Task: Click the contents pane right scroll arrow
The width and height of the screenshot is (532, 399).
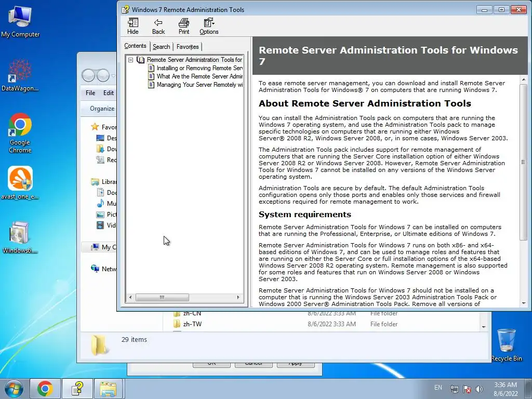Action: [x=238, y=298]
